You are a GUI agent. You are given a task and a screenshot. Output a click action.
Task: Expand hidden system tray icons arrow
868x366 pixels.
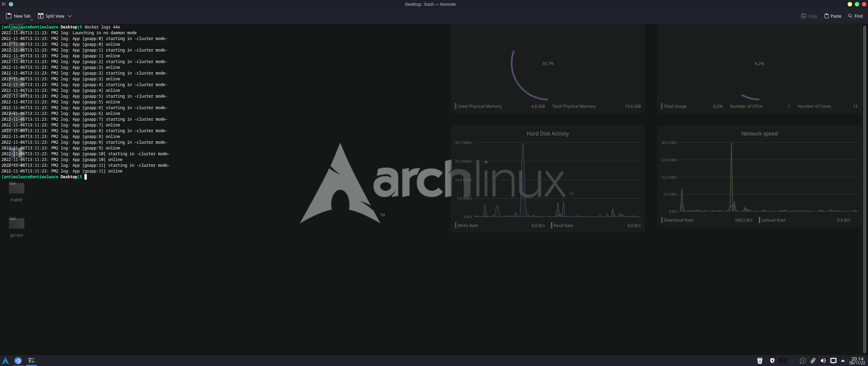pyautogui.click(x=843, y=361)
